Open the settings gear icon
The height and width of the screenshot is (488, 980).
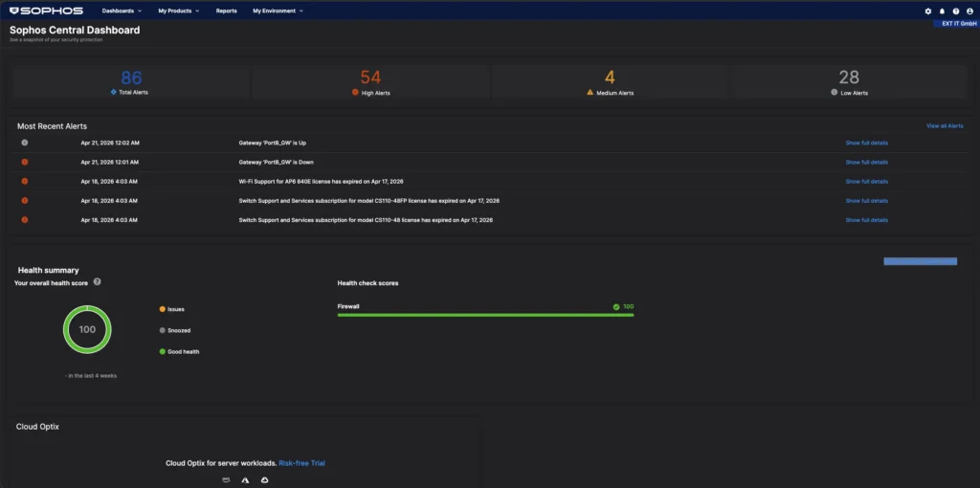[928, 11]
